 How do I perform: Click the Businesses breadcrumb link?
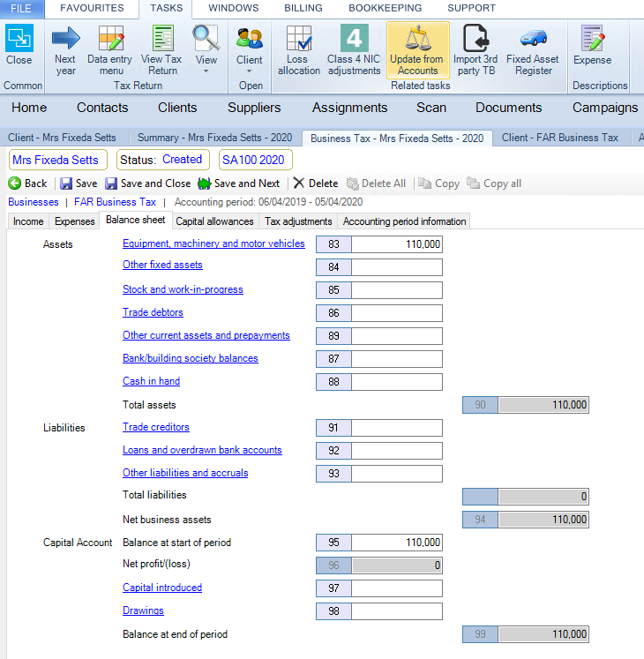coord(34,202)
